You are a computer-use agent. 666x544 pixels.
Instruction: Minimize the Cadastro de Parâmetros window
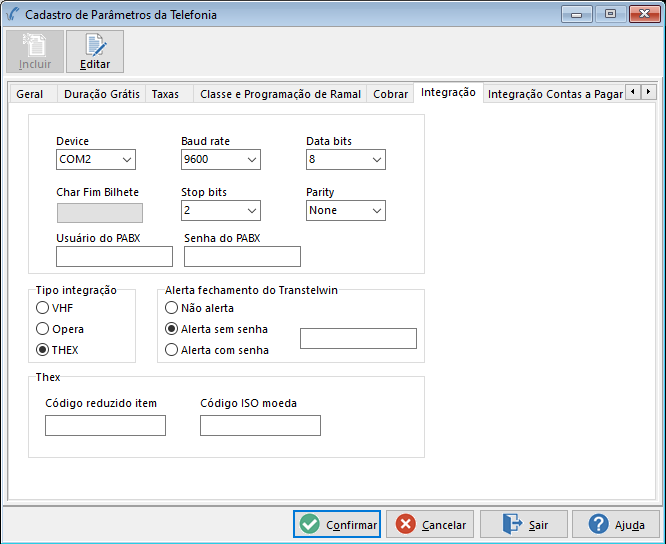(x=576, y=14)
